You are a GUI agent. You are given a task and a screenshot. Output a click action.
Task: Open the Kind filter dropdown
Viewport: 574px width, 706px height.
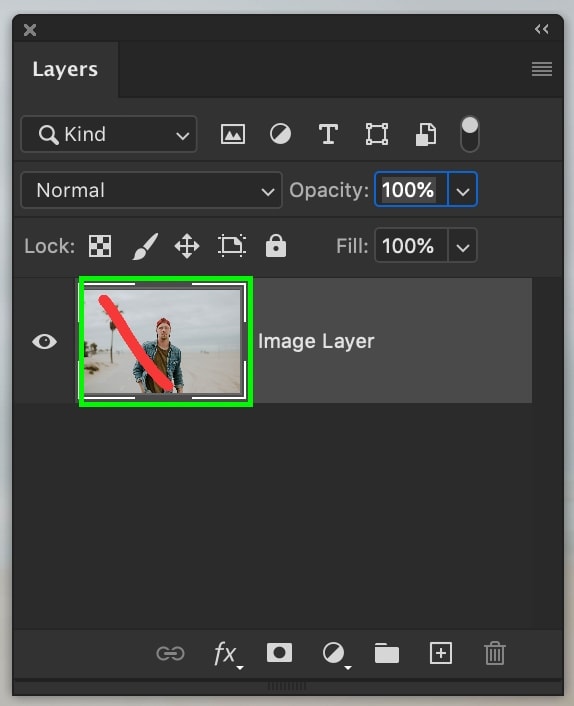(108, 134)
